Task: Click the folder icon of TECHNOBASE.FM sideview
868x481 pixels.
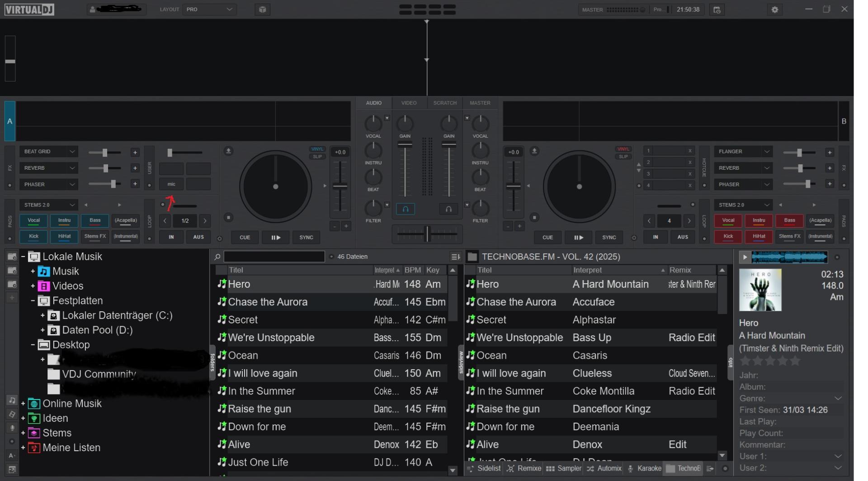Action: coord(472,257)
